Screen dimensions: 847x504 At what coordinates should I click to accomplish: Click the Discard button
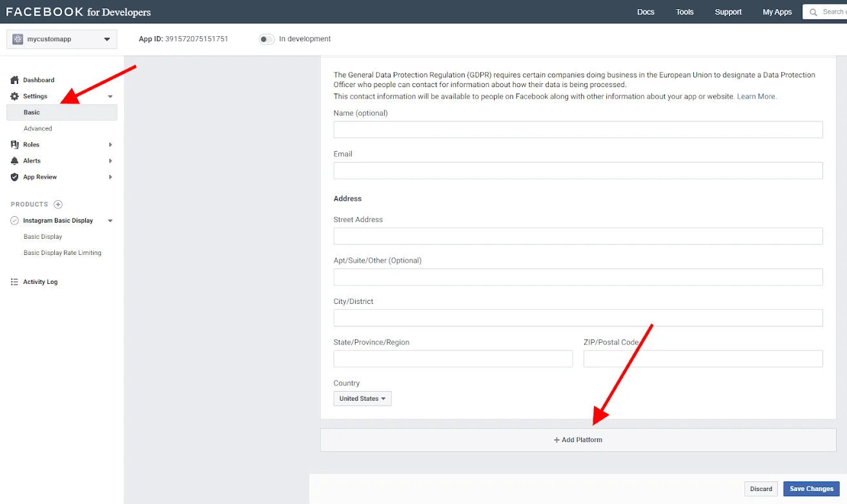point(761,489)
